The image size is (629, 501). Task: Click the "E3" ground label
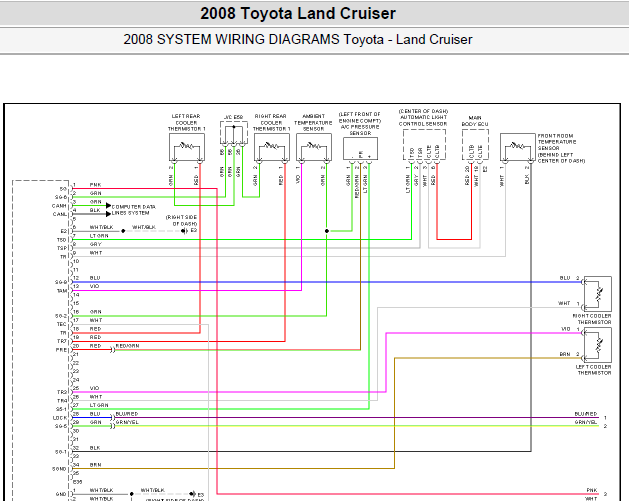point(201,495)
